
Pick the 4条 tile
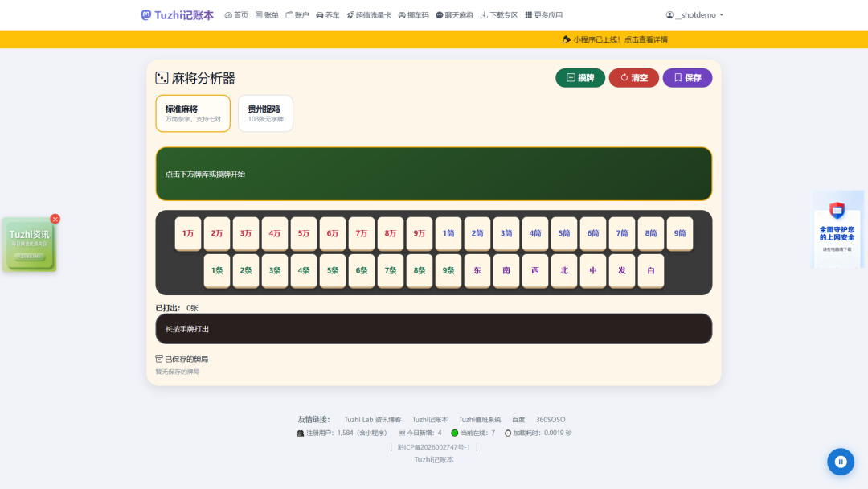(x=304, y=271)
